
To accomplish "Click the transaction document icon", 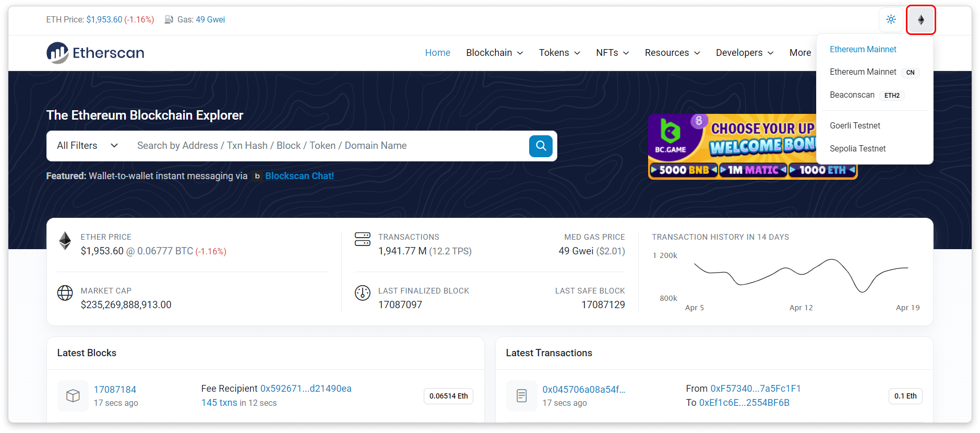I will click(521, 396).
